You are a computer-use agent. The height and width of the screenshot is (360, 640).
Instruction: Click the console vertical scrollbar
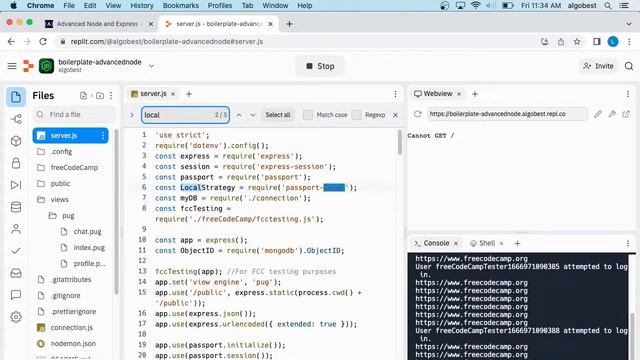coord(633,336)
